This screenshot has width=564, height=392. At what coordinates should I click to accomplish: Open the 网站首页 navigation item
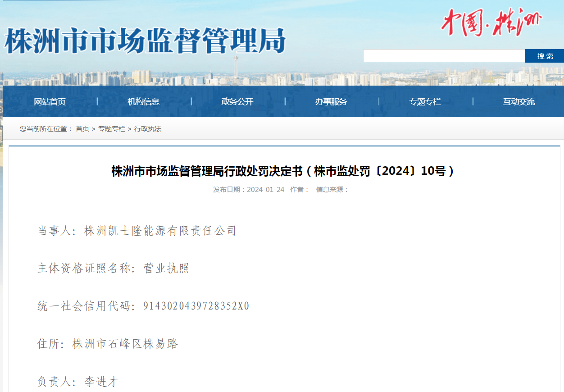click(x=50, y=102)
